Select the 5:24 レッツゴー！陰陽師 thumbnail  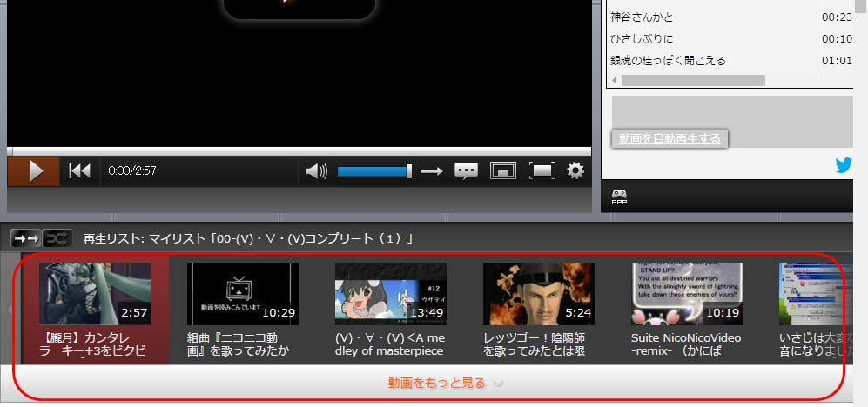tap(539, 294)
